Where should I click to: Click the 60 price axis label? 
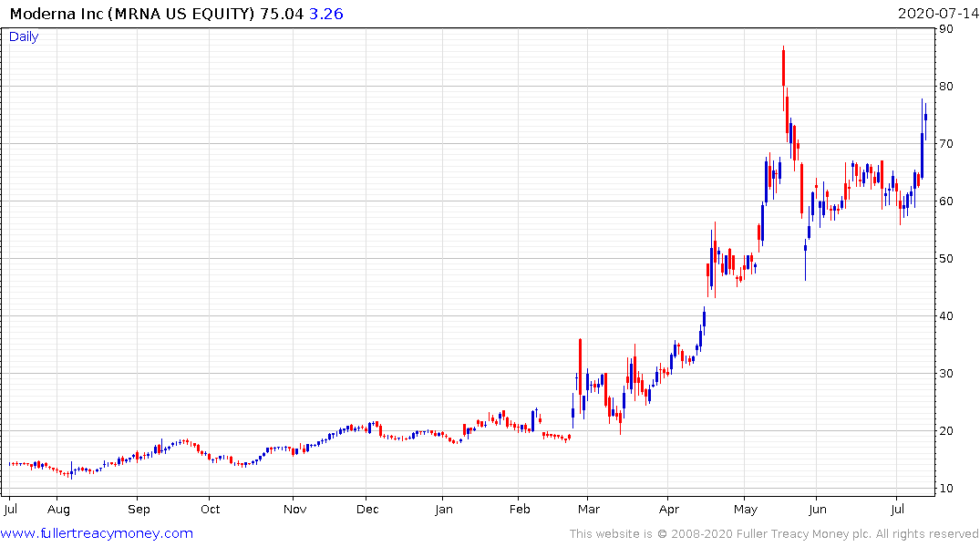tap(946, 201)
